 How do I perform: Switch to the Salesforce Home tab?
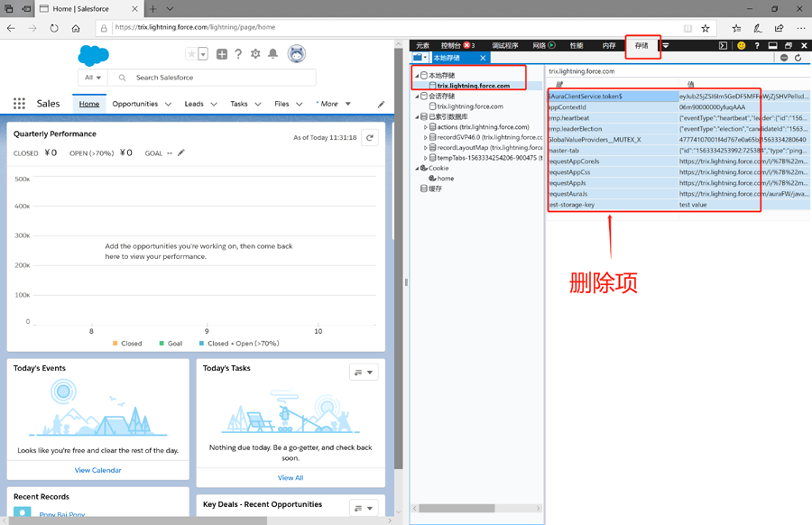pyautogui.click(x=89, y=104)
